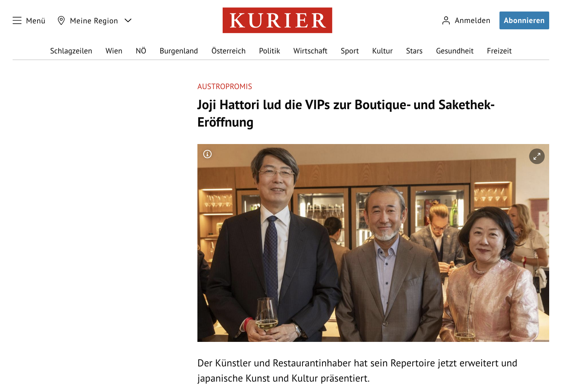
Task: Go to homepage via KURIER logo
Action: click(277, 20)
